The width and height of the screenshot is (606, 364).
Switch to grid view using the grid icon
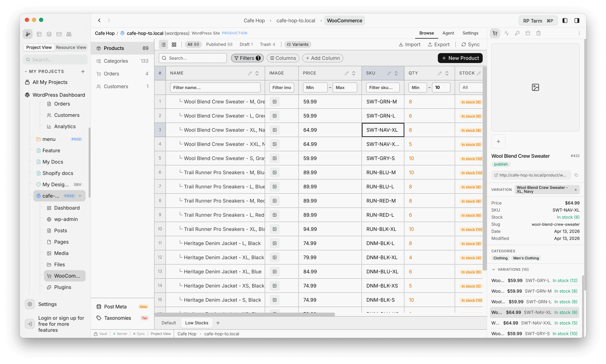[x=174, y=44]
